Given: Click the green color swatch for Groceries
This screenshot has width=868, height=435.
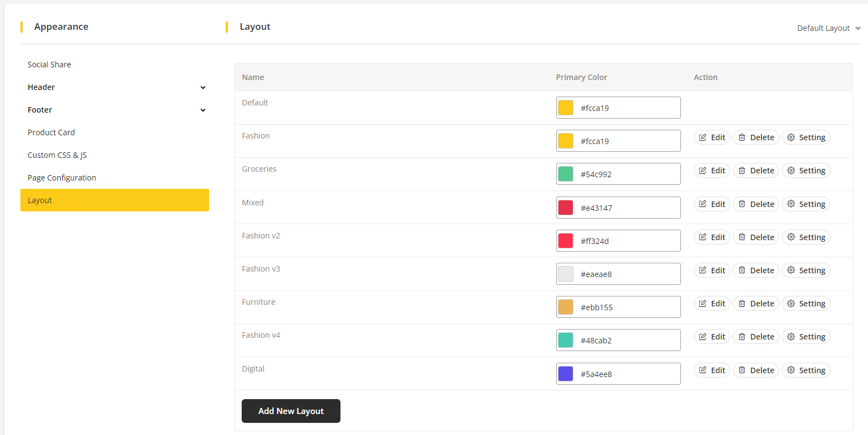Looking at the screenshot, I should pos(566,174).
